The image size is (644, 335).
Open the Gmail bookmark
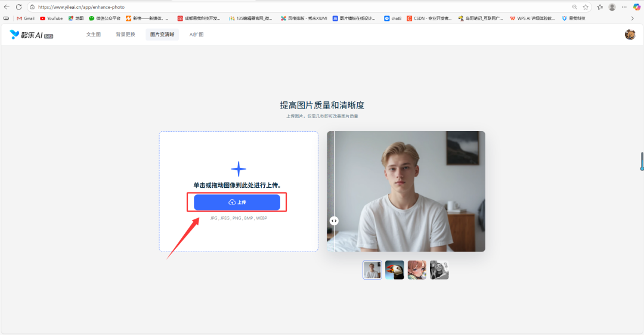[26, 18]
